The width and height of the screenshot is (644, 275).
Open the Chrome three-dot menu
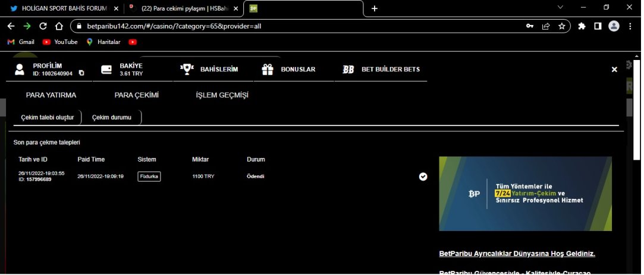tap(630, 26)
